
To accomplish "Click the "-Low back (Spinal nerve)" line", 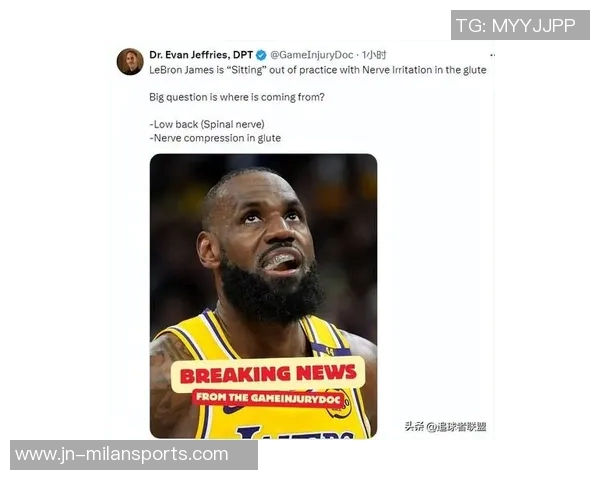I will 207,124.
